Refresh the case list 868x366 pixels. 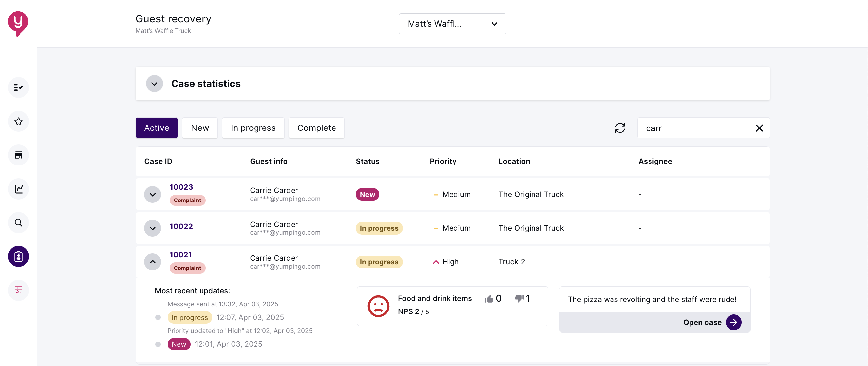[x=620, y=128]
